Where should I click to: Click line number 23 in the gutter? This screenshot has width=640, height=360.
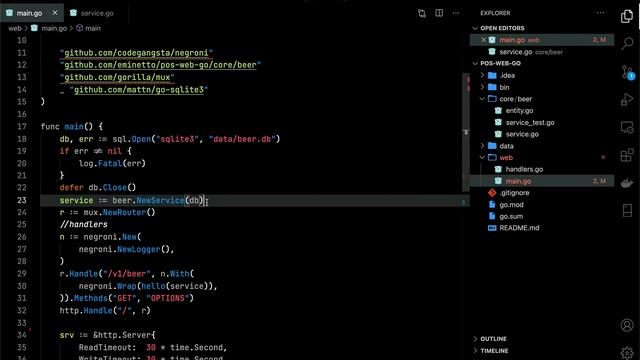click(22, 200)
